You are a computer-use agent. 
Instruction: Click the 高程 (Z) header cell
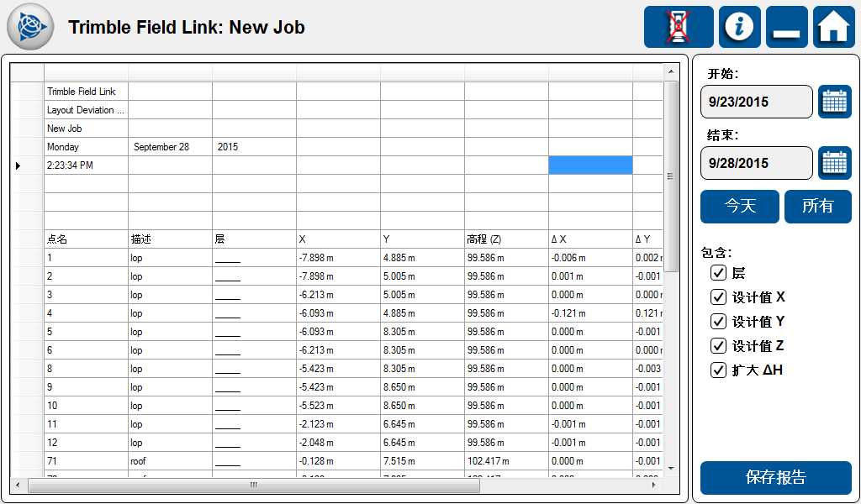pos(506,239)
